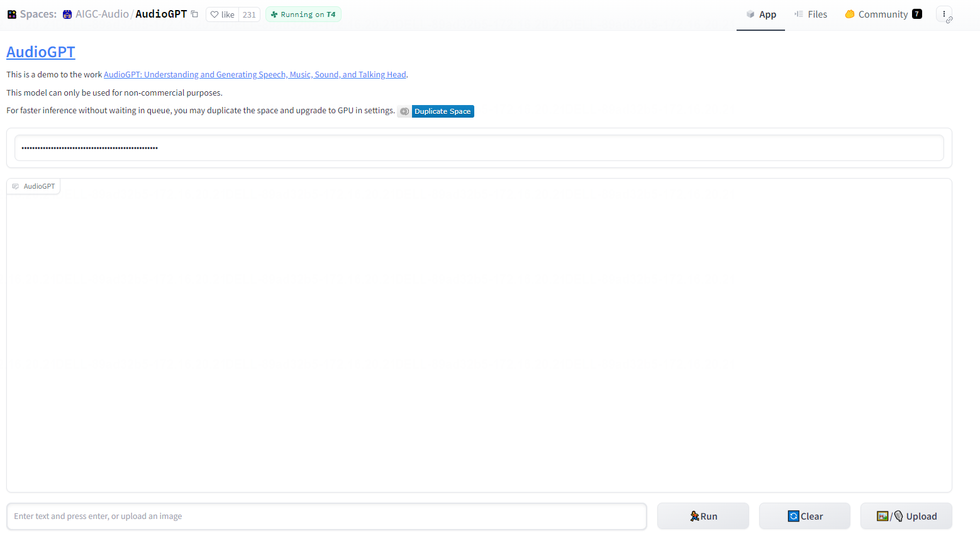
Task: Open the Community tab
Action: 883,14
